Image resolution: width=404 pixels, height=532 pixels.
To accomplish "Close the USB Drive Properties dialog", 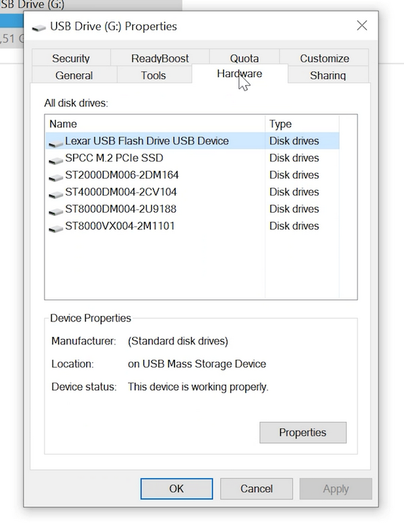I will coord(362,26).
